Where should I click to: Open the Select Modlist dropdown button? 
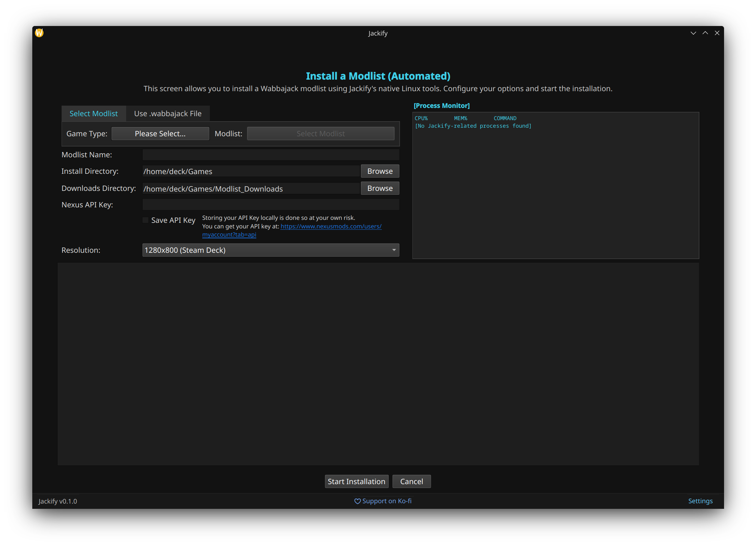(x=320, y=134)
